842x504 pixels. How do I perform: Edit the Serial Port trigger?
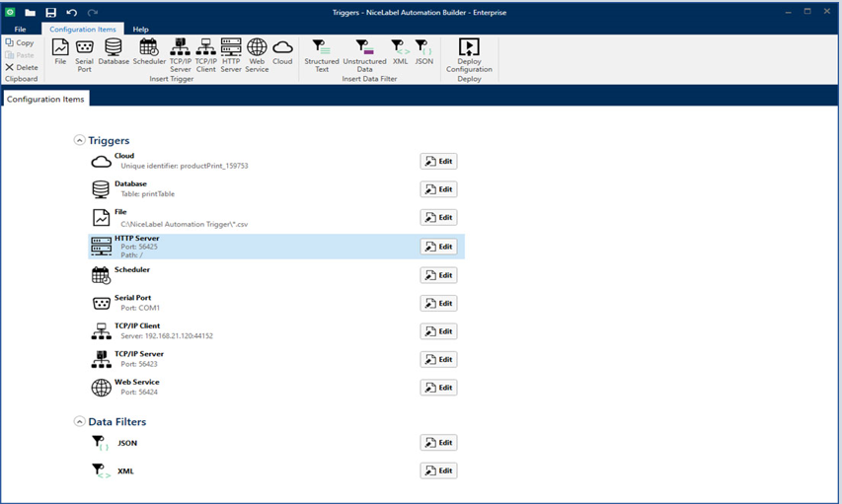[x=438, y=303]
